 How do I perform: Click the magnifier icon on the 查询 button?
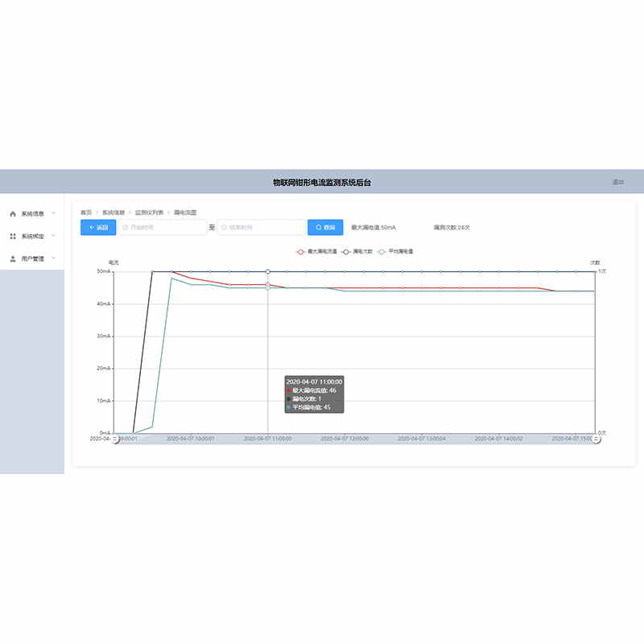[319, 228]
